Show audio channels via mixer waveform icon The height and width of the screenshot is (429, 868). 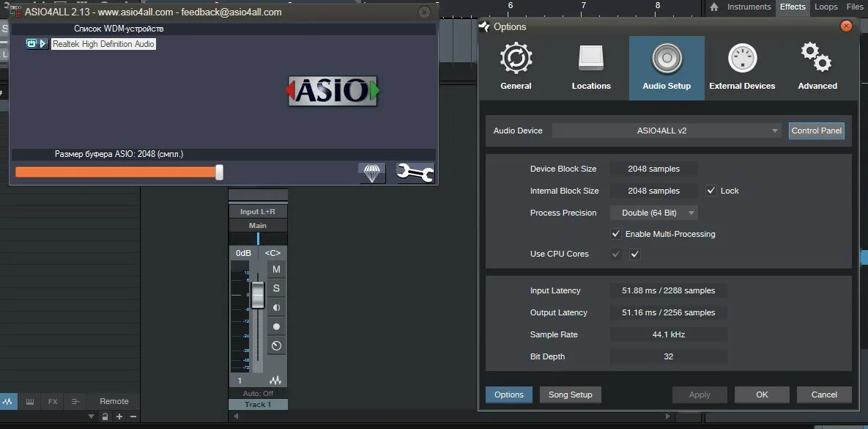(8, 401)
